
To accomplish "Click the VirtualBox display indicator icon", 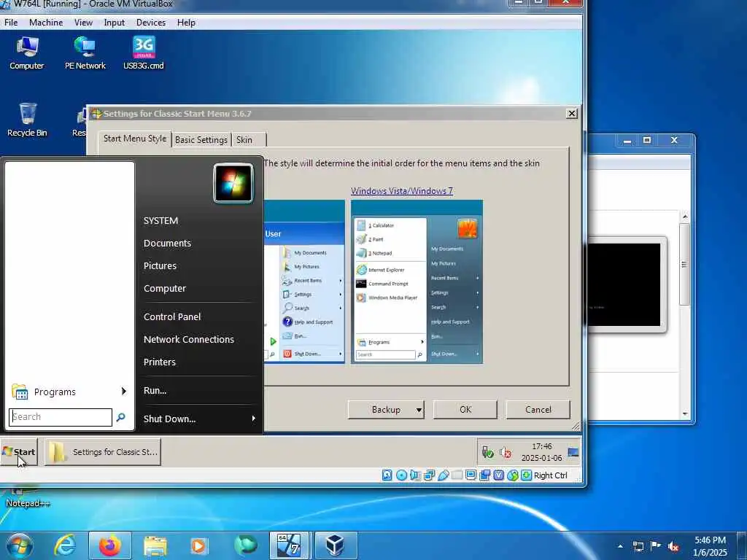I will (x=471, y=475).
